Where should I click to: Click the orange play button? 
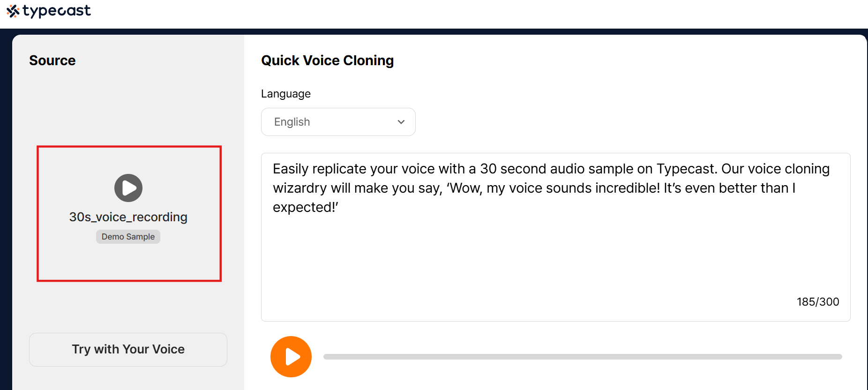291,357
